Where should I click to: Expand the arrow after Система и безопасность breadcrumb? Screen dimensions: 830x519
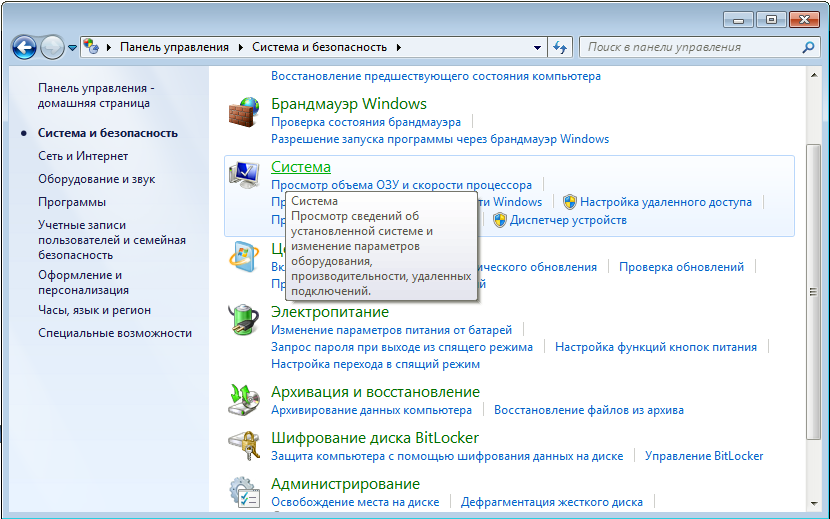pyautogui.click(x=399, y=47)
